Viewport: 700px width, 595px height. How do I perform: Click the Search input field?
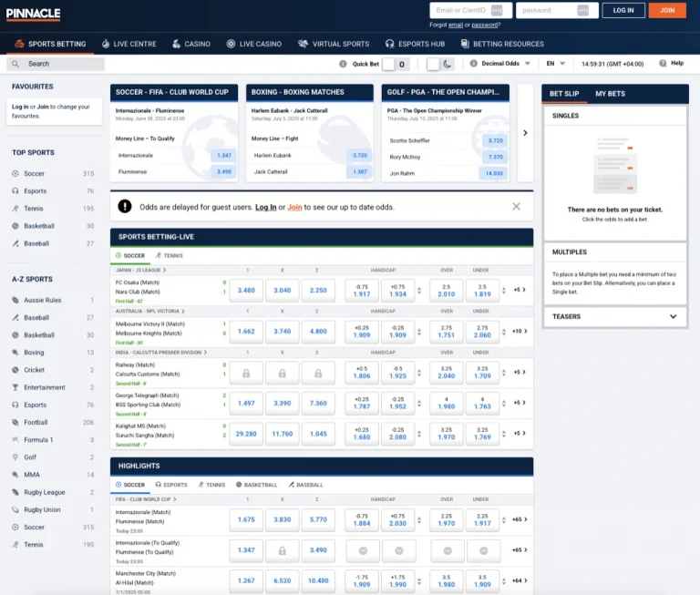tap(56, 64)
